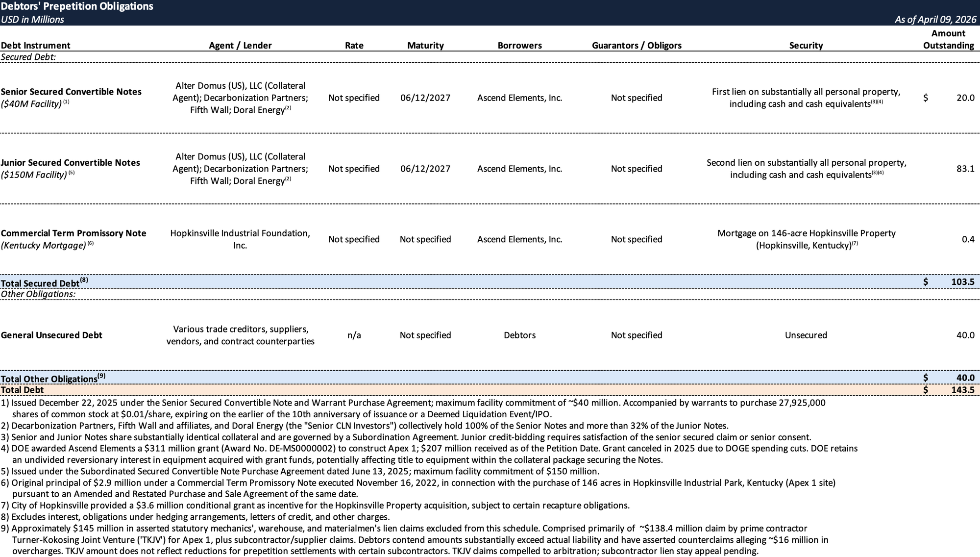This screenshot has width=980, height=557.
Task: Click the As of April 09, 2026 date
Action: [x=935, y=20]
